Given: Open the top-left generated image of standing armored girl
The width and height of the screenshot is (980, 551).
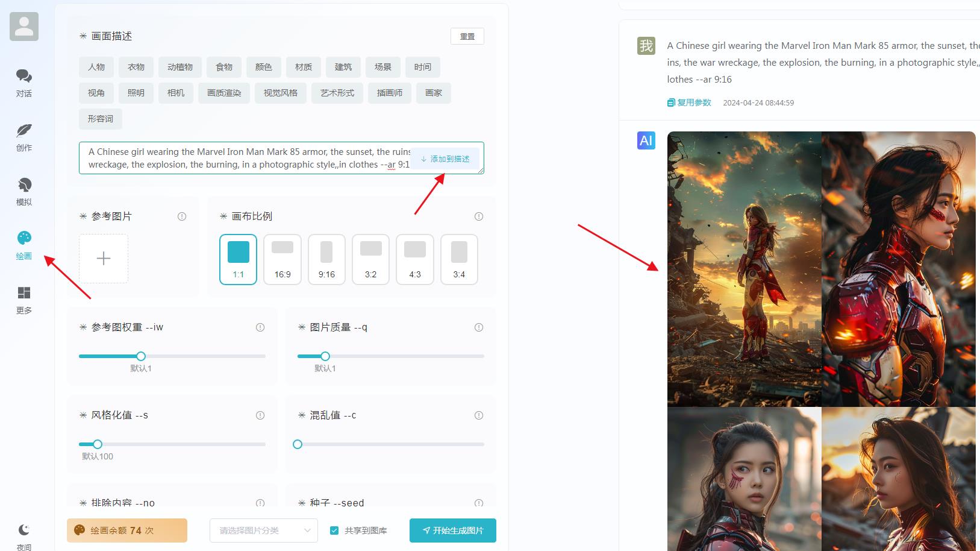Looking at the screenshot, I should (x=744, y=269).
